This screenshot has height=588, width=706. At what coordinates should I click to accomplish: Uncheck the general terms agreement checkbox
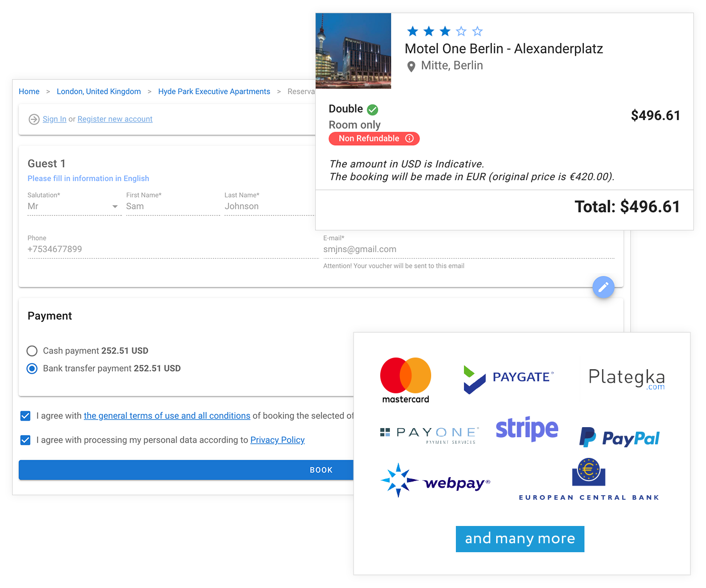pos(25,416)
